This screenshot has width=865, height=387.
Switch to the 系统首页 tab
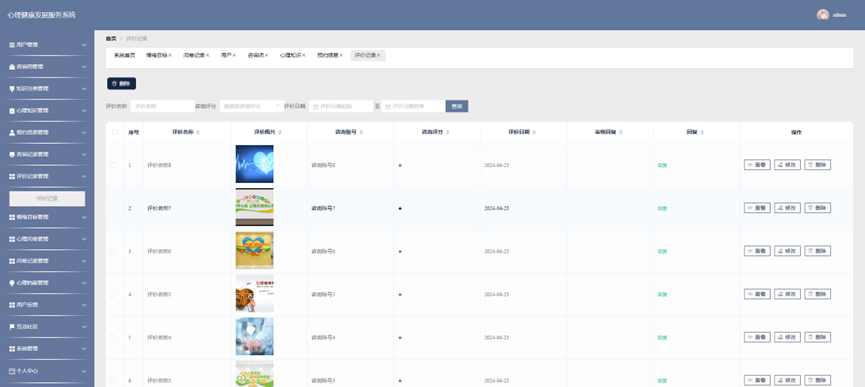pyautogui.click(x=125, y=56)
